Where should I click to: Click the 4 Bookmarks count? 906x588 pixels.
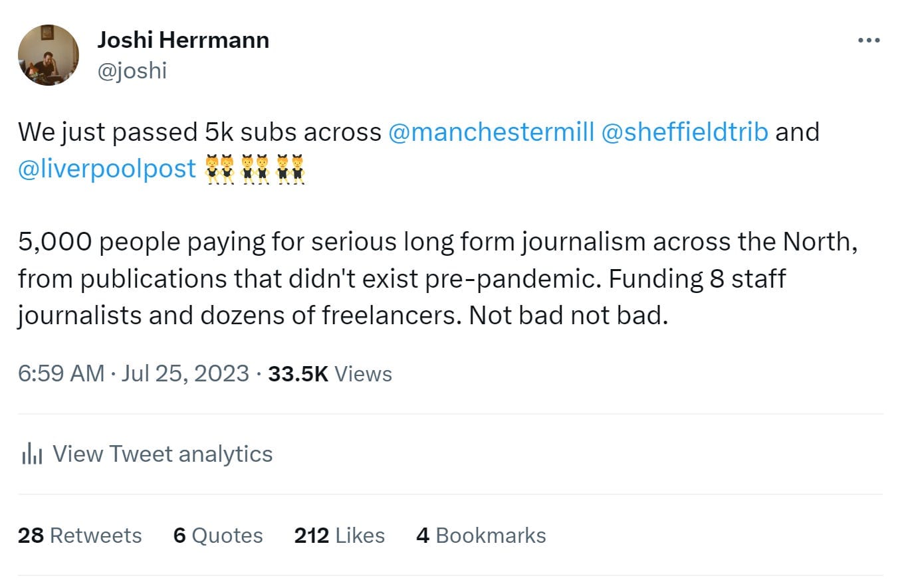pyautogui.click(x=481, y=536)
